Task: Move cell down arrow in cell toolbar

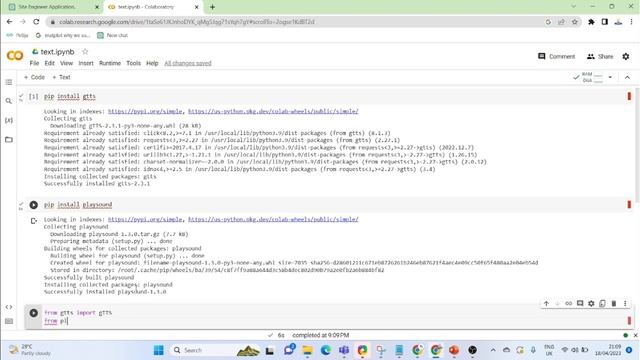Action: pyautogui.click(x=557, y=304)
